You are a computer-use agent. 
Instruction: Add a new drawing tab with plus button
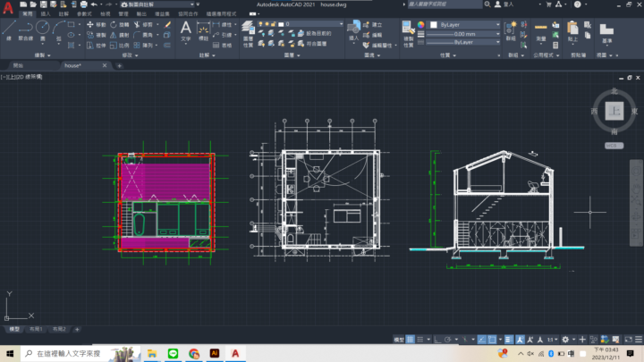120,65
